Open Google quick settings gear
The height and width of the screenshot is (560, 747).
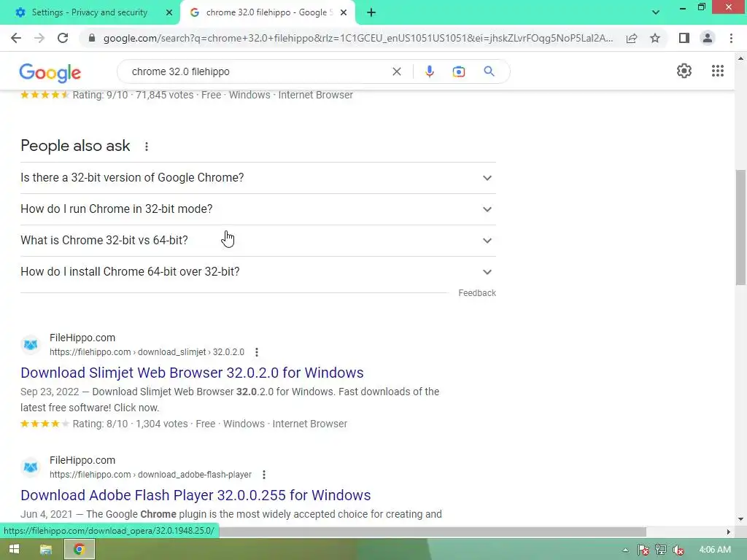[684, 71]
